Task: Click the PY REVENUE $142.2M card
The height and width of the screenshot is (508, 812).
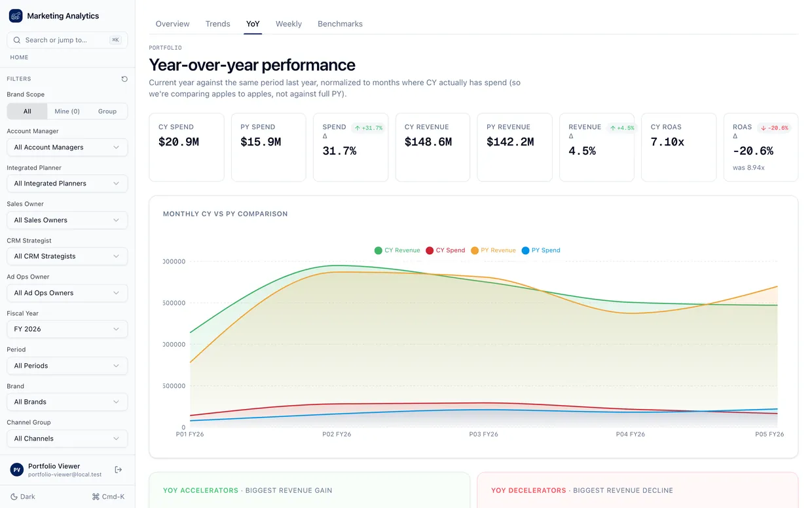Action: (514, 147)
